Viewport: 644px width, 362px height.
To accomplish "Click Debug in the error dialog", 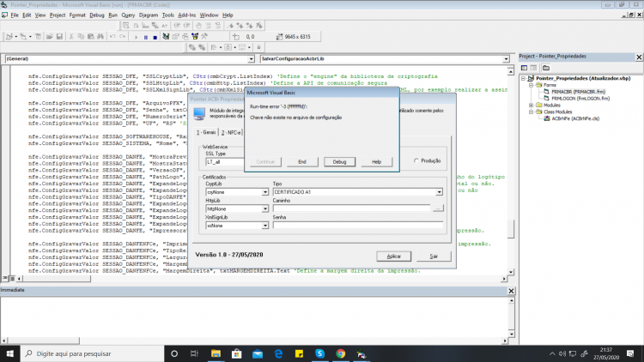I will point(339,162).
